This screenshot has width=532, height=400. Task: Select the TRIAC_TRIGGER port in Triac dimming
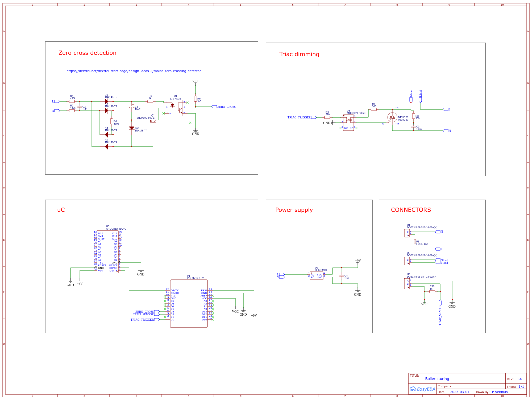point(302,117)
